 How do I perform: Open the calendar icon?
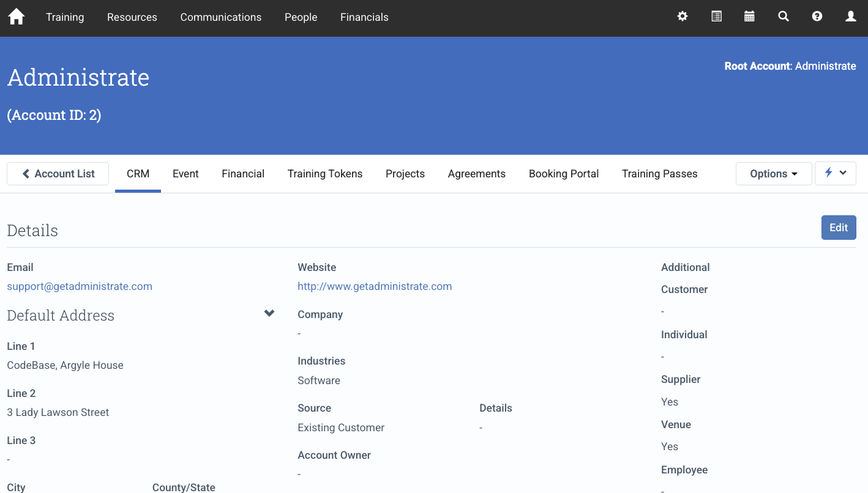(749, 17)
